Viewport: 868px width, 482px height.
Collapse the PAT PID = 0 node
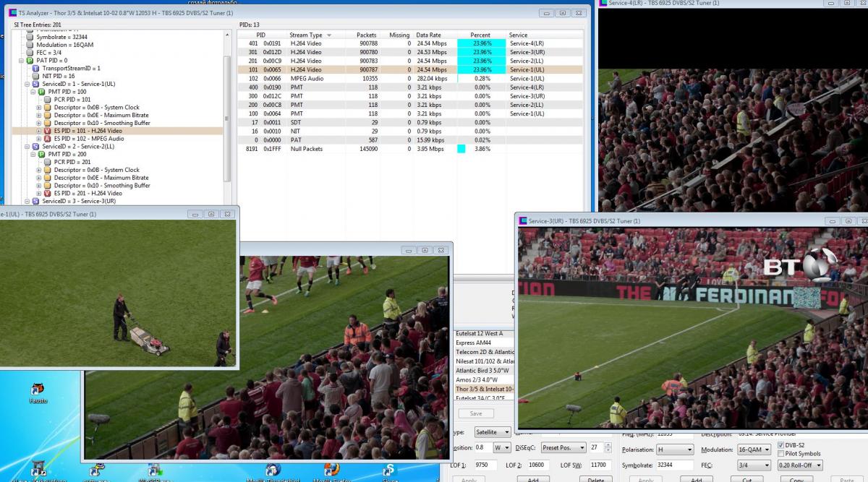point(21,61)
